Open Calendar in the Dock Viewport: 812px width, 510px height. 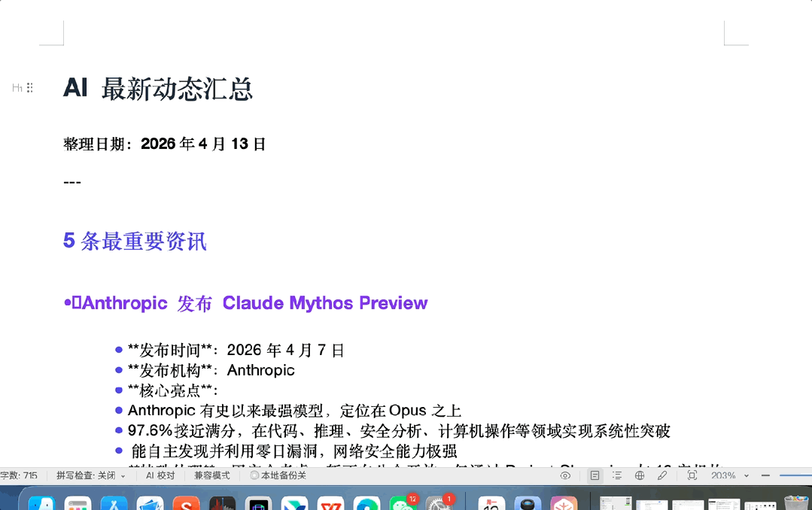click(491, 504)
